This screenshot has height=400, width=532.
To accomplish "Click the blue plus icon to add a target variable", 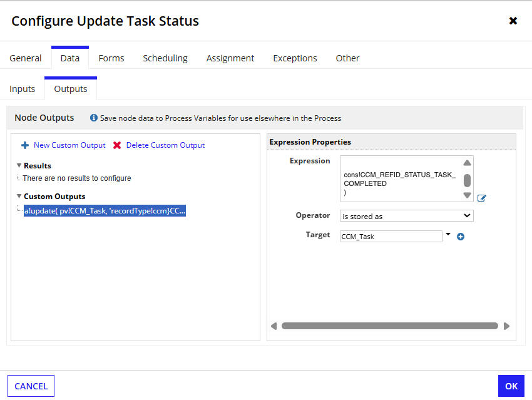I will [461, 237].
